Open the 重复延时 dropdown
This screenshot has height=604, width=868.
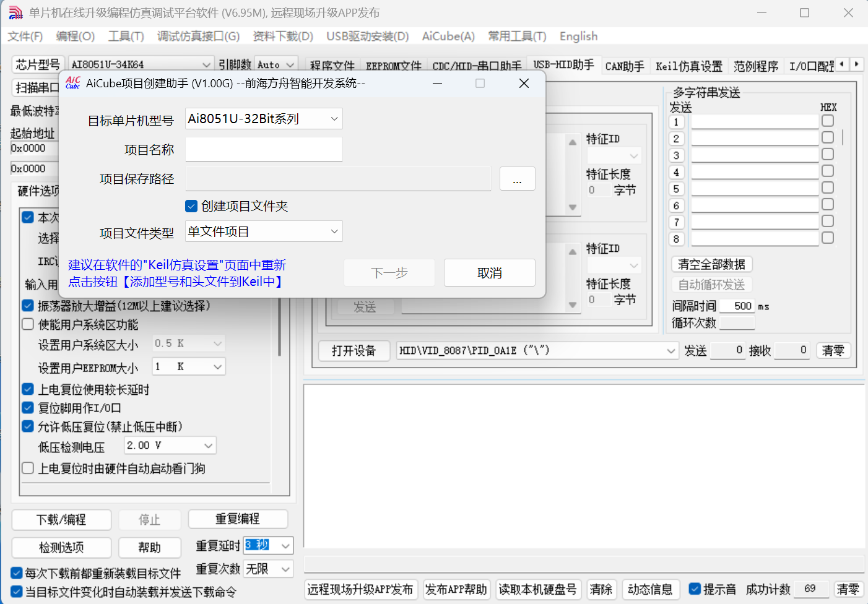[x=285, y=546]
